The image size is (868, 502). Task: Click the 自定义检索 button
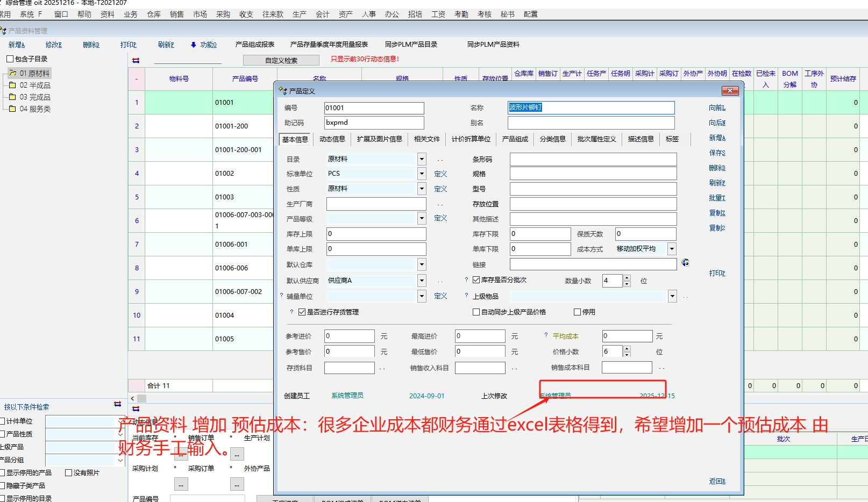point(281,60)
